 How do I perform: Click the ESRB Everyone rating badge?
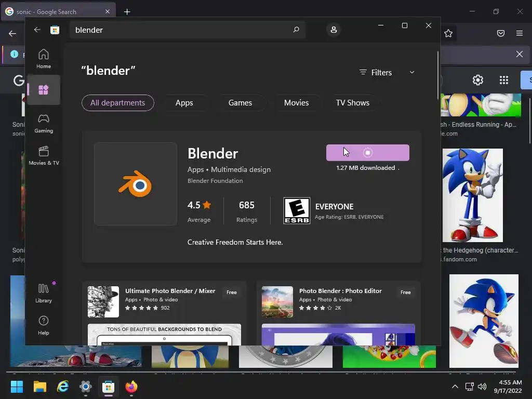tap(297, 211)
